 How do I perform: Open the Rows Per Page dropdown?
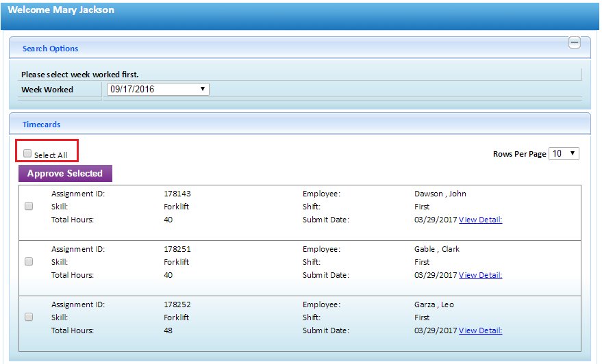click(x=564, y=154)
